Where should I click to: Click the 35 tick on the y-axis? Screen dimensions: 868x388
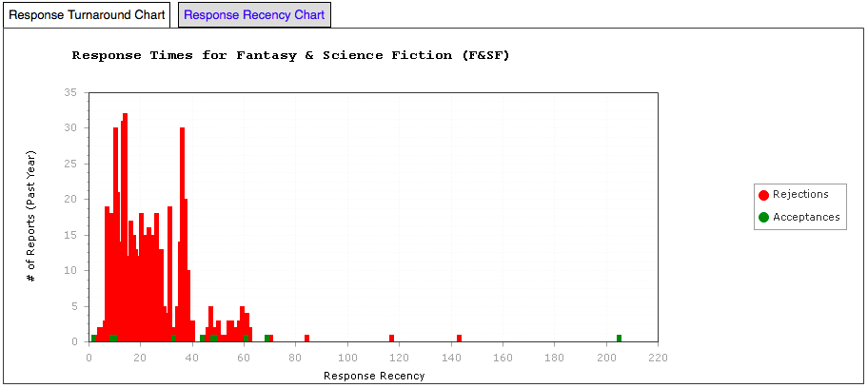[x=69, y=93]
